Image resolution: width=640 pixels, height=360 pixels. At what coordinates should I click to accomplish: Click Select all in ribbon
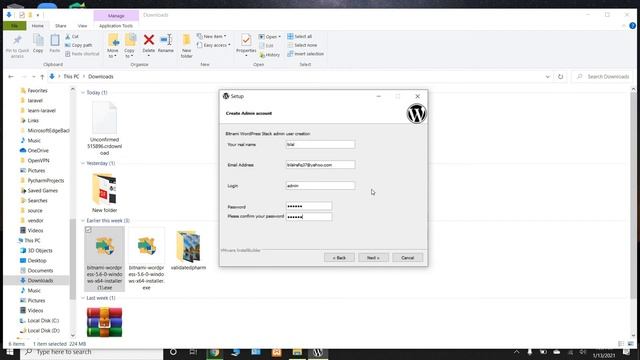coord(300,36)
